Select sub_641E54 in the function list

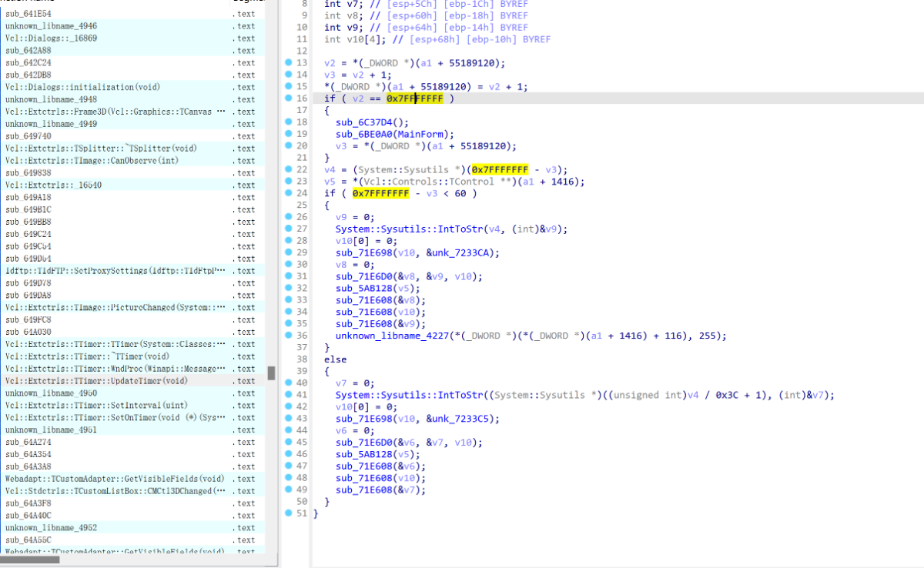pos(132,14)
